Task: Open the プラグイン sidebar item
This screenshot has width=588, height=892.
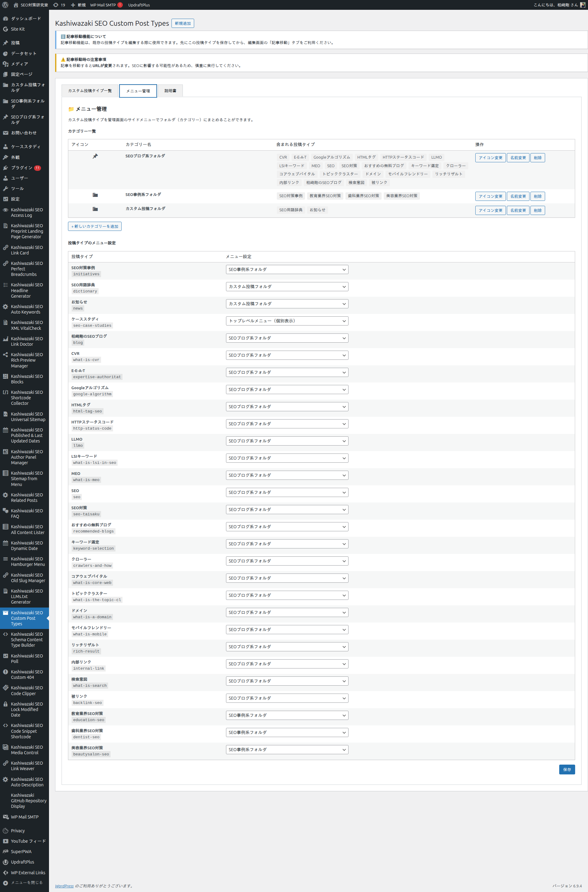Action: 21,168
